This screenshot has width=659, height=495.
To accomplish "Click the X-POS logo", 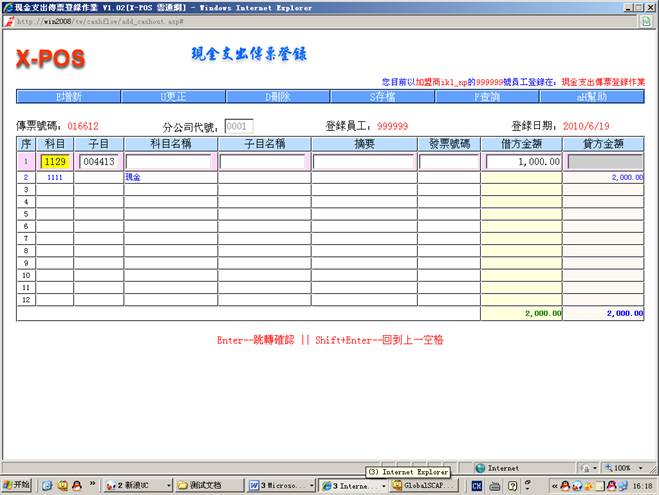I will [50, 59].
